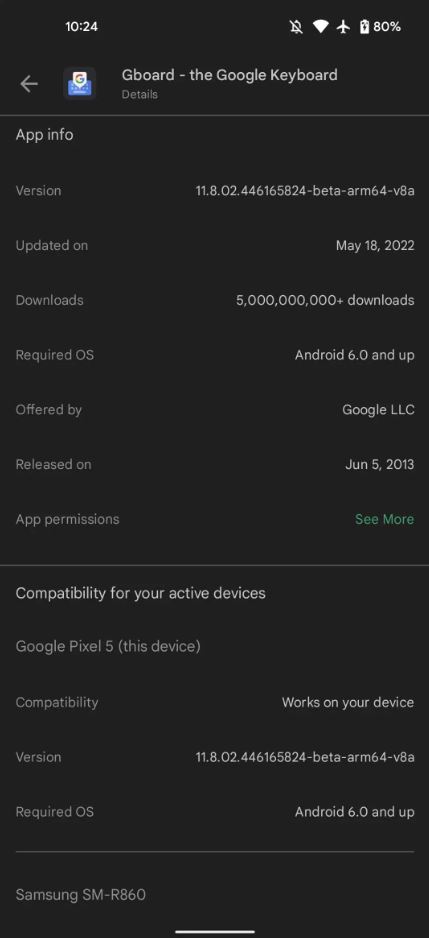Select the Google Pixel 5 device entry
Image resolution: width=429 pixels, height=938 pixels.
click(108, 647)
